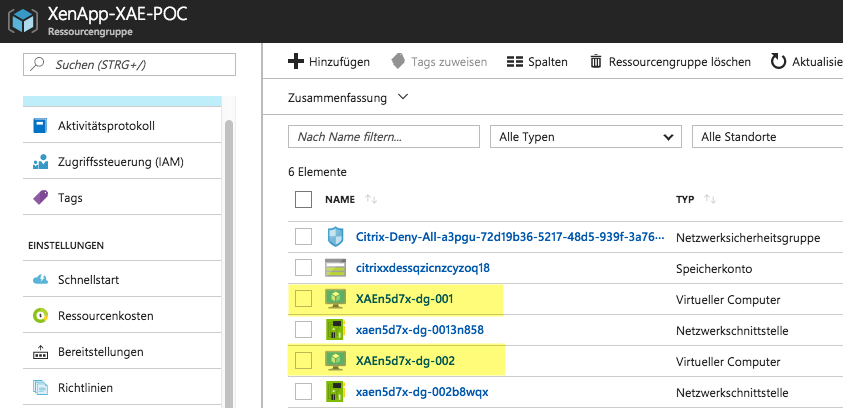
Task: Click the Spalten button label
Action: pyautogui.click(x=548, y=62)
